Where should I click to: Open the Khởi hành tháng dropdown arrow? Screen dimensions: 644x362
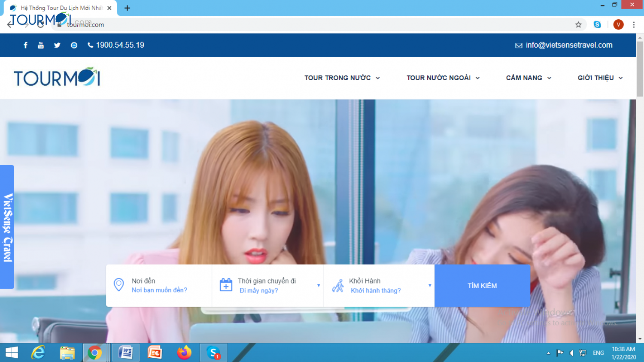[x=429, y=285]
